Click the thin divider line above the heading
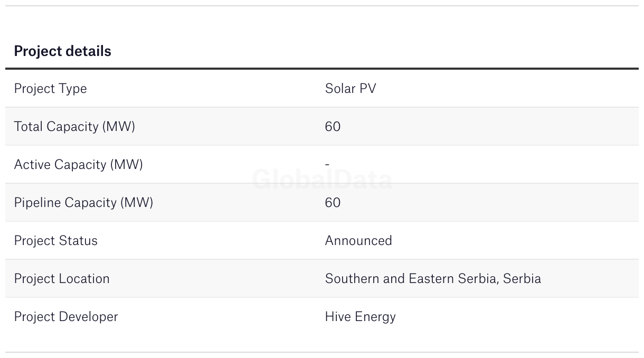Image resolution: width=644 pixels, height=358 pixels. click(322, 6)
